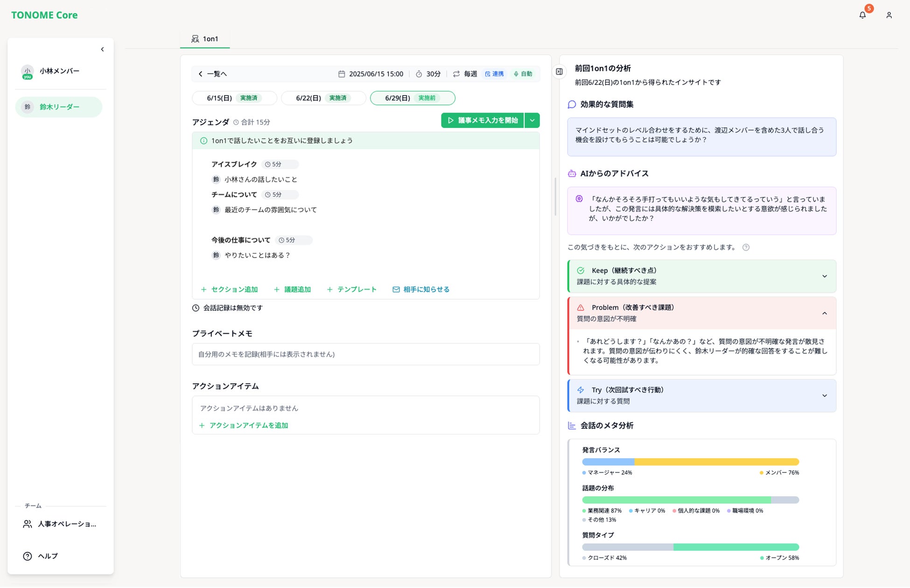Click the 発言バランス yellow member bar
The width and height of the screenshot is (910, 588).
tap(716, 462)
